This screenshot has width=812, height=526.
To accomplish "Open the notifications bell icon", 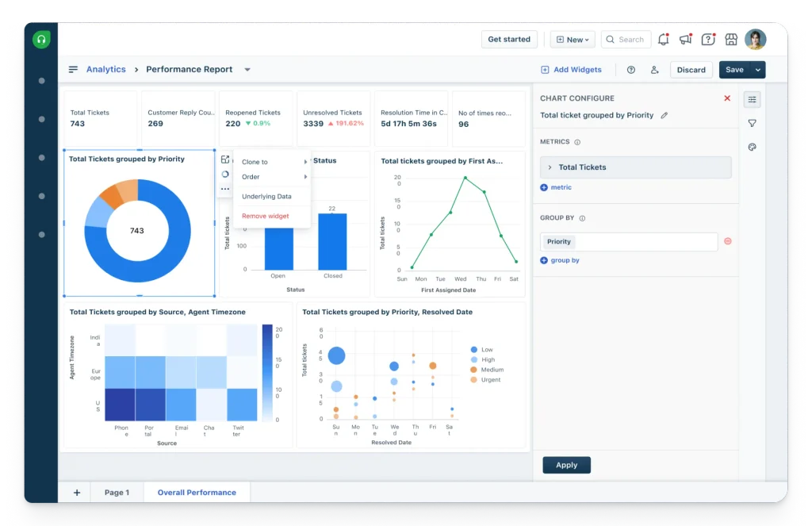I will point(664,40).
